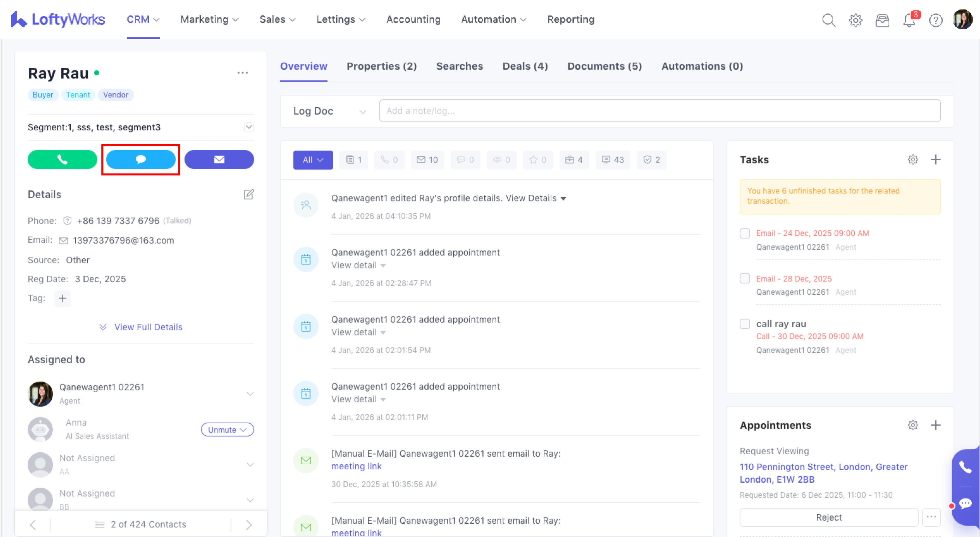Open the global search magnifier icon
Viewport: 980px width, 537px height.
[829, 20]
